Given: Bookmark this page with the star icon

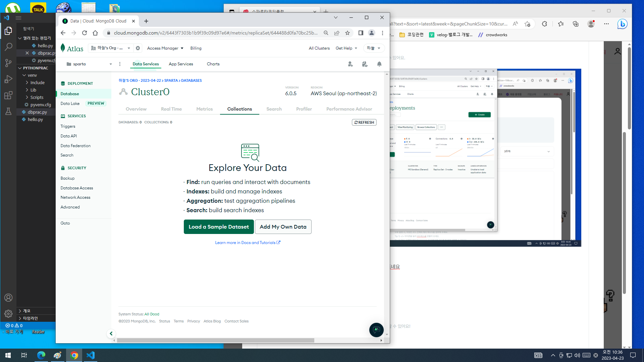Looking at the screenshot, I should tap(347, 33).
